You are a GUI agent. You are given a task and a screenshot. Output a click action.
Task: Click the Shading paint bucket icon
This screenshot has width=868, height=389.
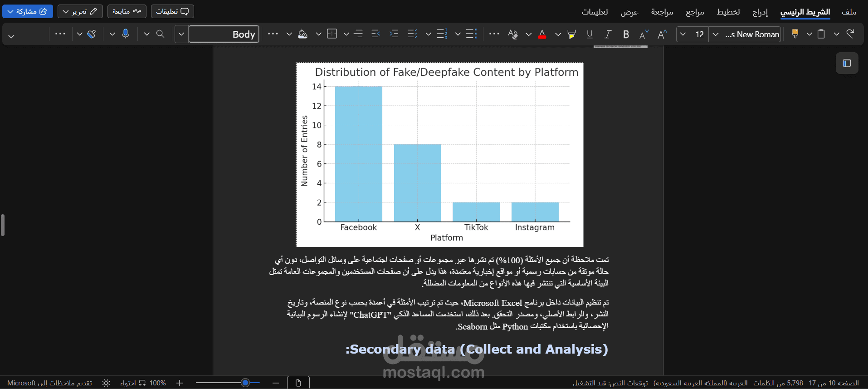[302, 34]
